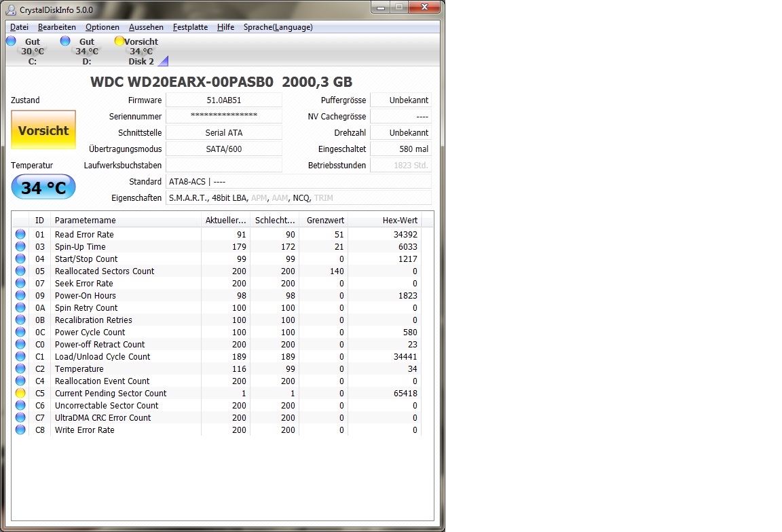Screen dimensions: 782x532
Task: Click Grenzwert value 140 in Reallocated Sectors row
Action: (337, 271)
